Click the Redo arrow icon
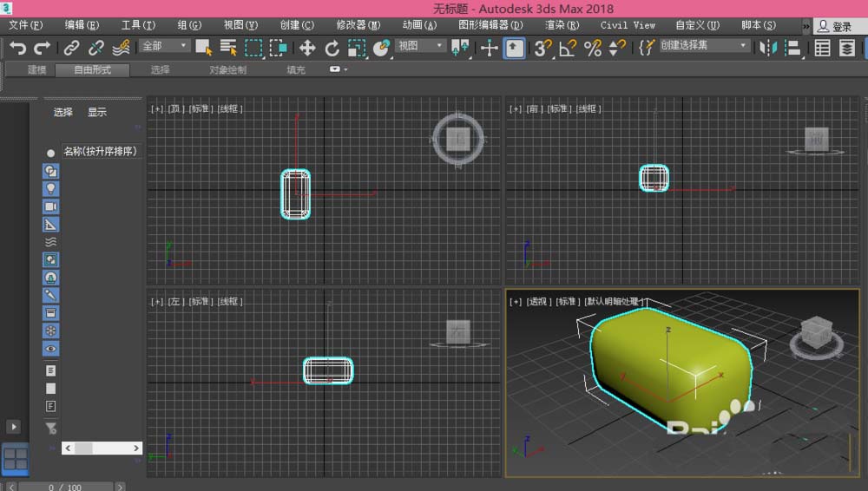Image resolution: width=868 pixels, height=491 pixels. click(x=42, y=49)
